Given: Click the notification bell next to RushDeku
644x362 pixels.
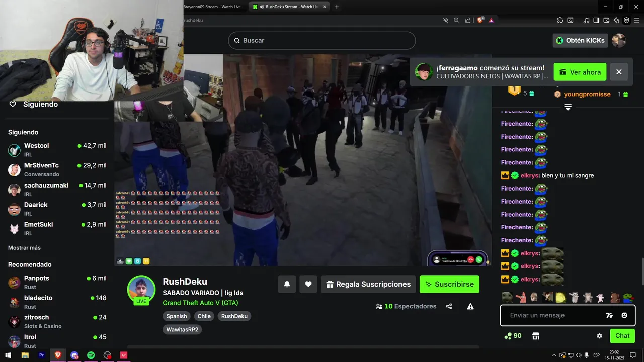Looking at the screenshot, I should coord(287,284).
